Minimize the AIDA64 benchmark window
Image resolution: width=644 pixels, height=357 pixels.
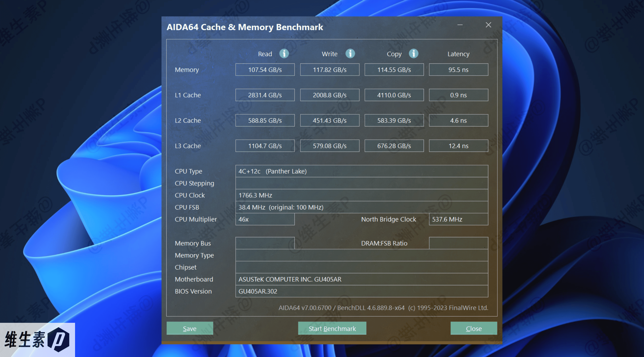[460, 25]
